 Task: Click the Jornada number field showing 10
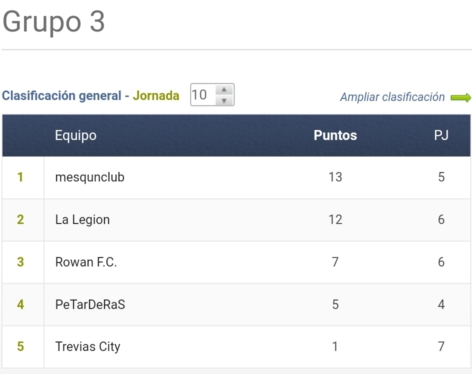point(203,95)
